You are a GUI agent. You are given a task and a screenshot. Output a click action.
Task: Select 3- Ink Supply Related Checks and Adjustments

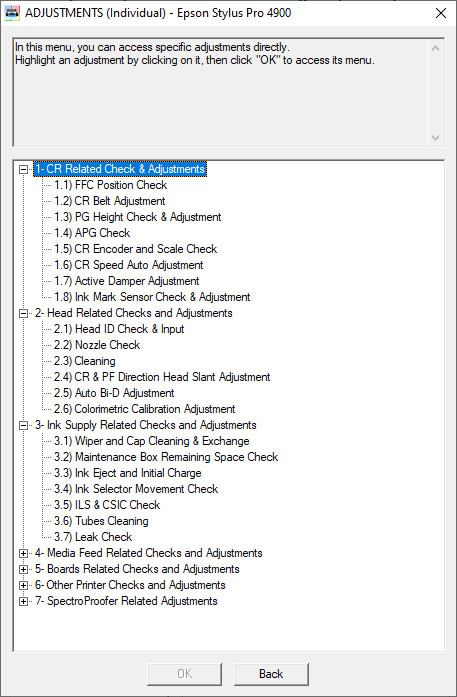pos(145,425)
